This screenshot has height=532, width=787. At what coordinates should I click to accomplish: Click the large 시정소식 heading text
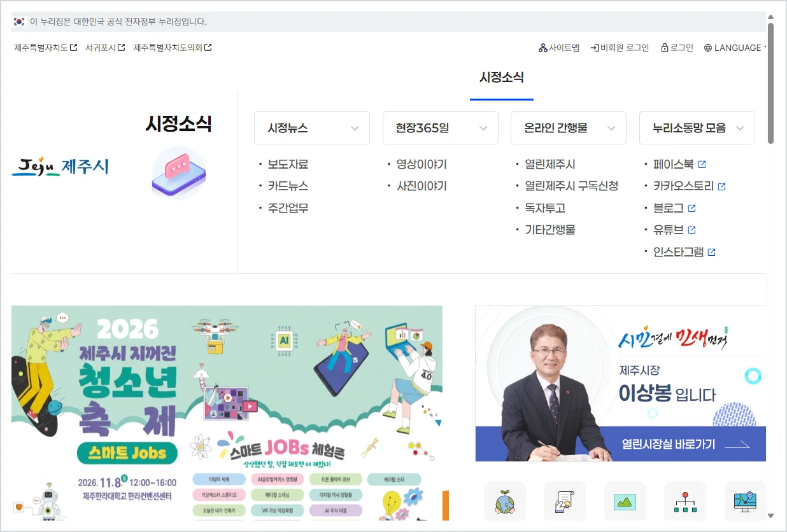(178, 123)
